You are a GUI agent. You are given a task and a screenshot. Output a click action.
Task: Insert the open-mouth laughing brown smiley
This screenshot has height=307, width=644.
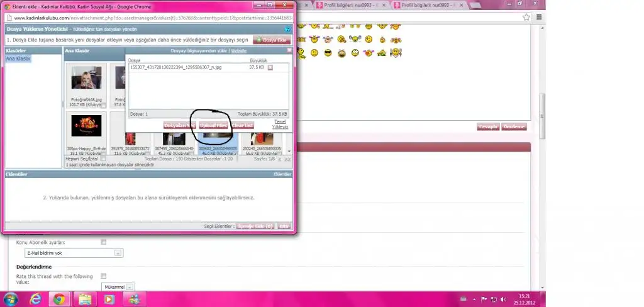click(341, 53)
